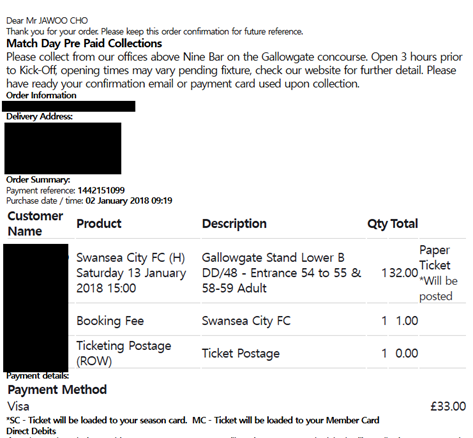Click the 'Order Information' label
473x438 pixels.
[x=41, y=95]
